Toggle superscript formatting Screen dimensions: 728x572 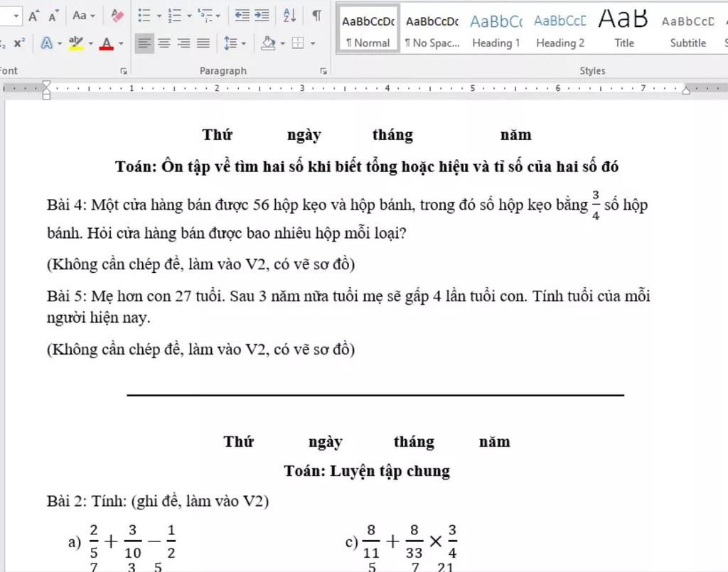pos(19,43)
